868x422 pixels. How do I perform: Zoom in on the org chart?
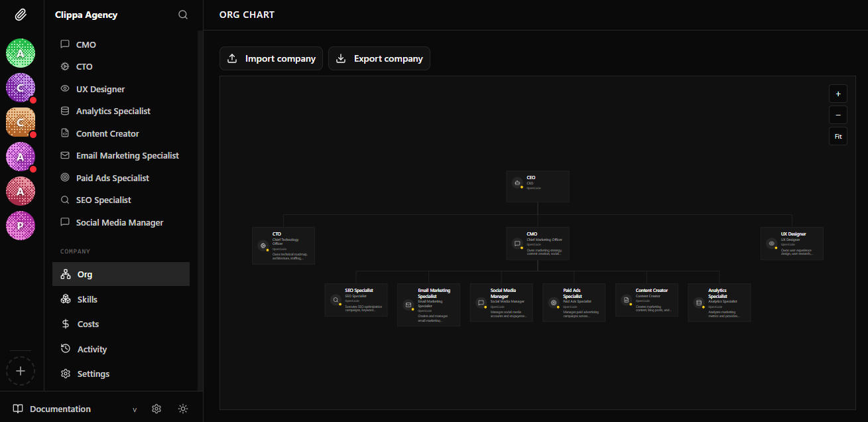pos(838,94)
